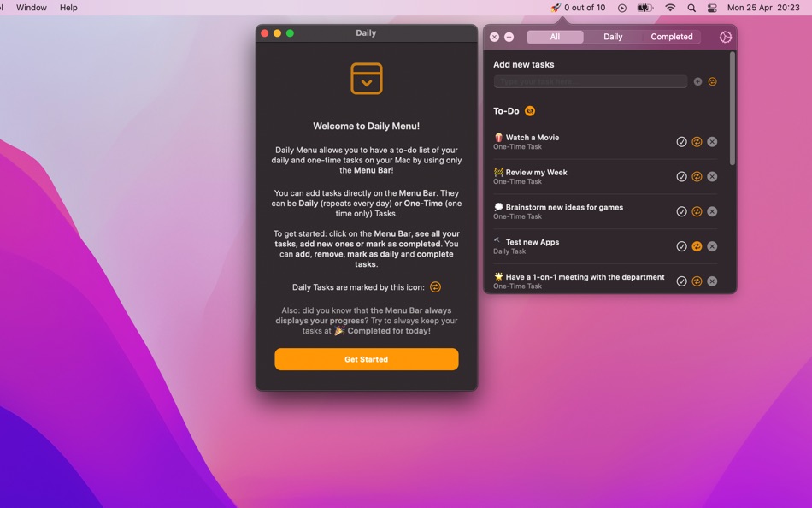Screen dimensions: 812x508
Task: Delete the 1-on-1 meeting task
Action: tap(712, 281)
